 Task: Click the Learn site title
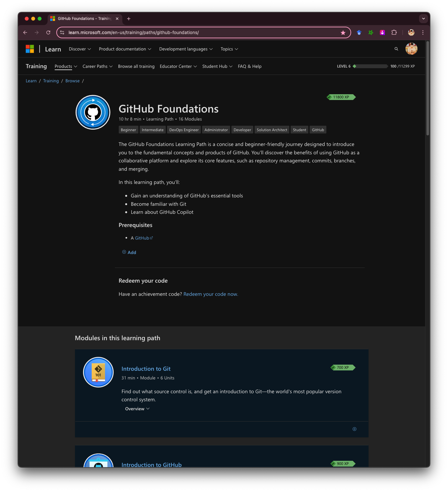pos(53,49)
